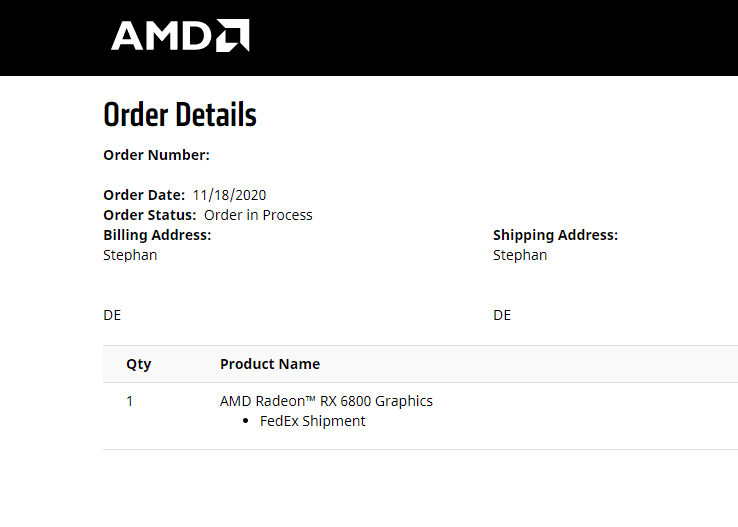Viewport: 738px width, 527px height.
Task: Click DE country under Shipping Address
Action: (502, 315)
